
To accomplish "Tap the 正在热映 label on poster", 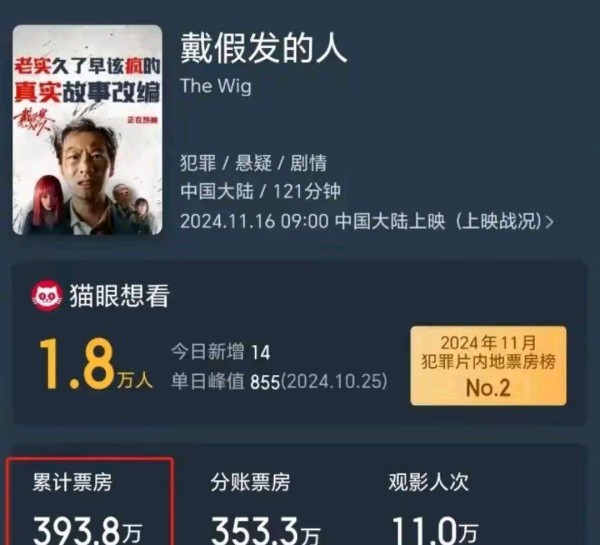I will pos(142,120).
